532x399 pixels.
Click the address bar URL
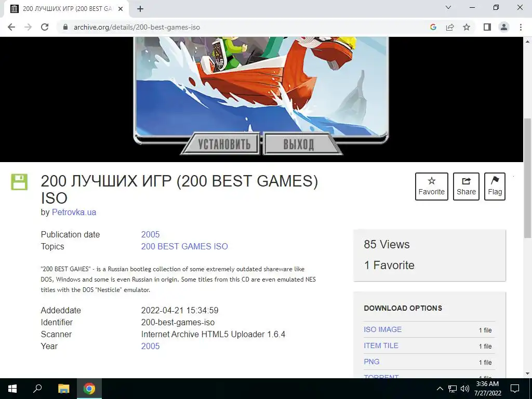click(x=137, y=27)
